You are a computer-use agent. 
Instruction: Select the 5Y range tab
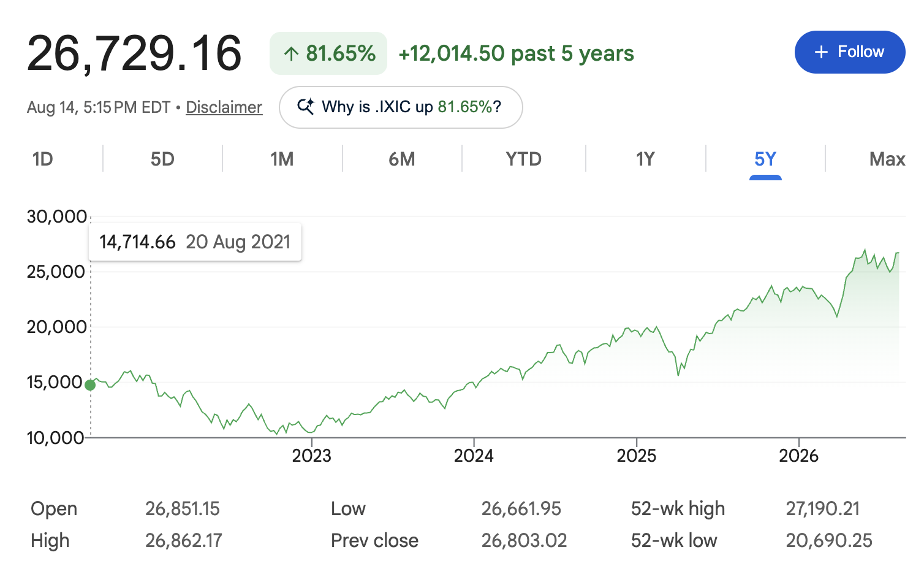click(765, 159)
